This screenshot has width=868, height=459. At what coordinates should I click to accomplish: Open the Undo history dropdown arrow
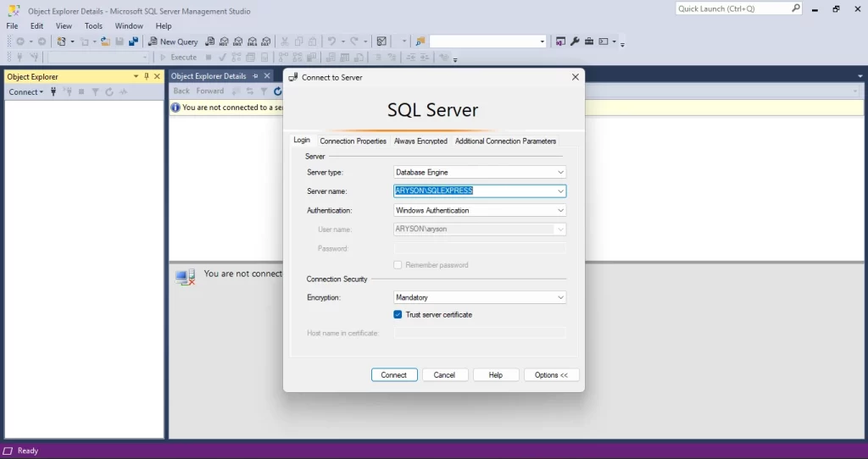click(342, 41)
